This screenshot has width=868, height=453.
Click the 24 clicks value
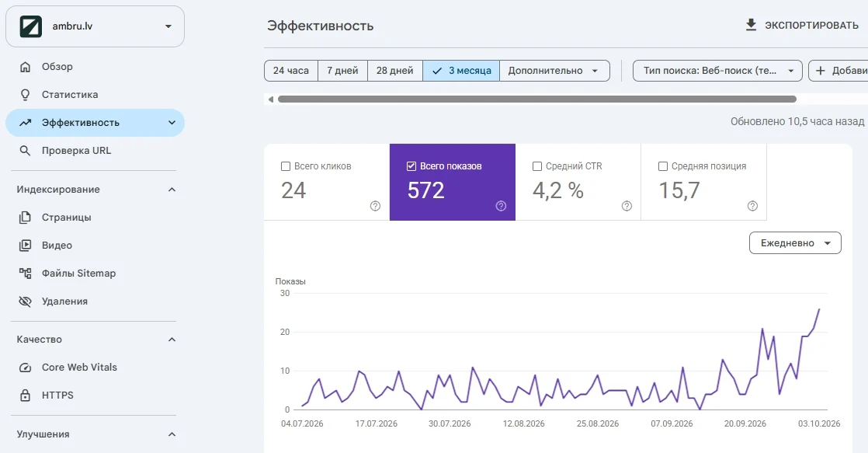coord(293,190)
